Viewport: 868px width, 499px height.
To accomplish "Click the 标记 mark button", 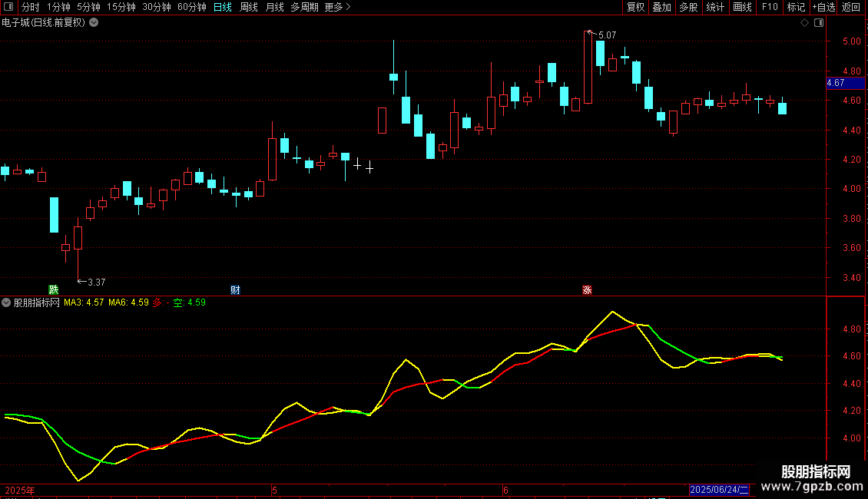I will click(796, 7).
